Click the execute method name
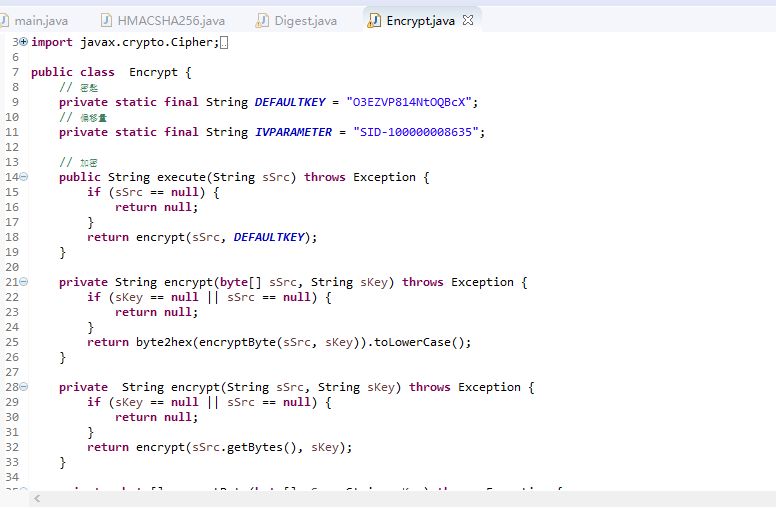Viewport: 776px width, 509px height. pyautogui.click(x=181, y=177)
